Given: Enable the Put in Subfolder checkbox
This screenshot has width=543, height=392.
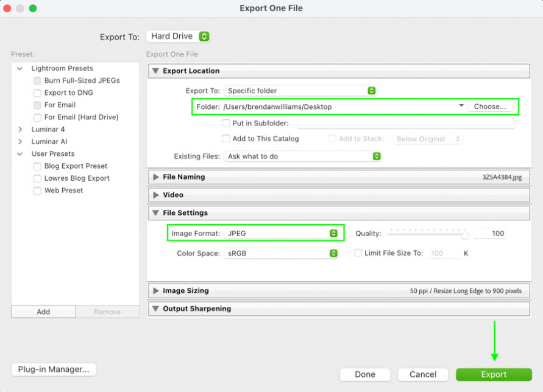Looking at the screenshot, I should (x=226, y=124).
